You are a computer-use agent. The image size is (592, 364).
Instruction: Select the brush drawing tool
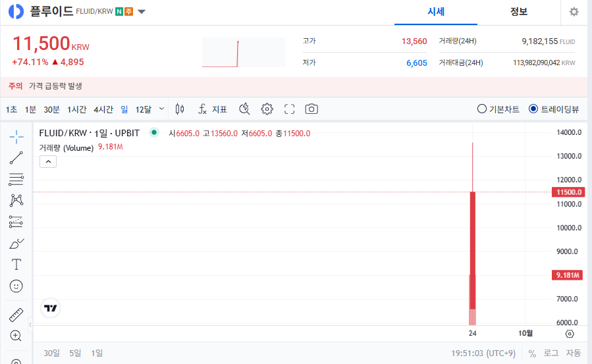(x=16, y=244)
